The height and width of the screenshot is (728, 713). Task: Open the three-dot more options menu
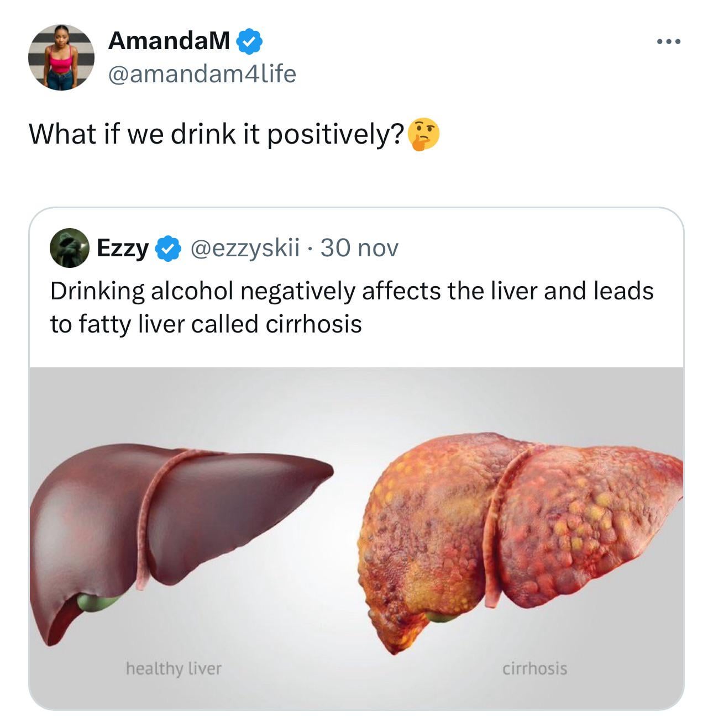click(x=669, y=41)
